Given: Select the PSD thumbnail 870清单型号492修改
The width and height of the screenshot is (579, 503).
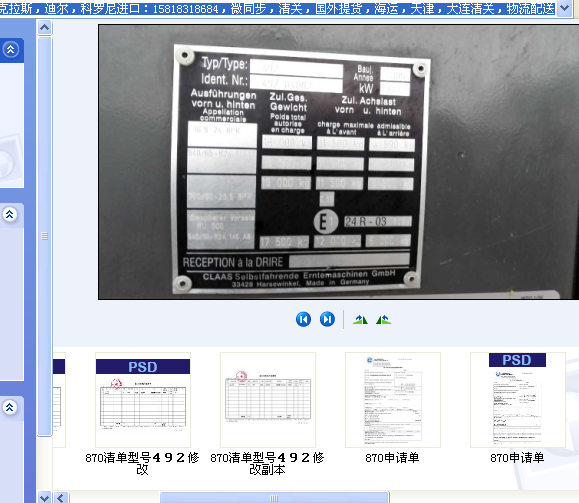Looking at the screenshot, I should [143, 400].
